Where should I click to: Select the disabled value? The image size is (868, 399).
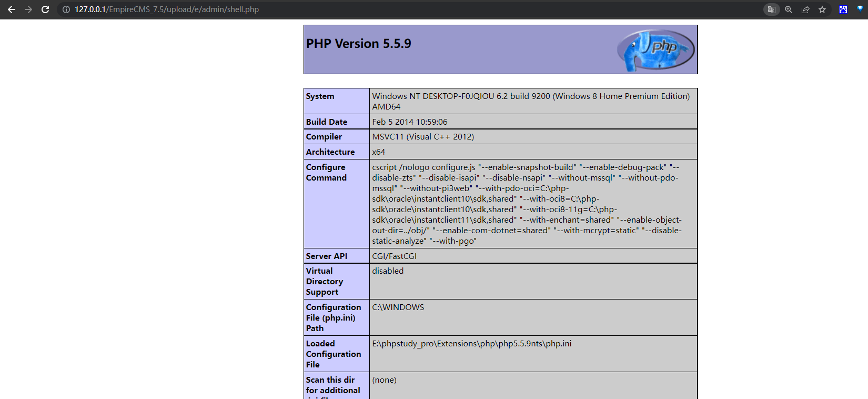[388, 271]
